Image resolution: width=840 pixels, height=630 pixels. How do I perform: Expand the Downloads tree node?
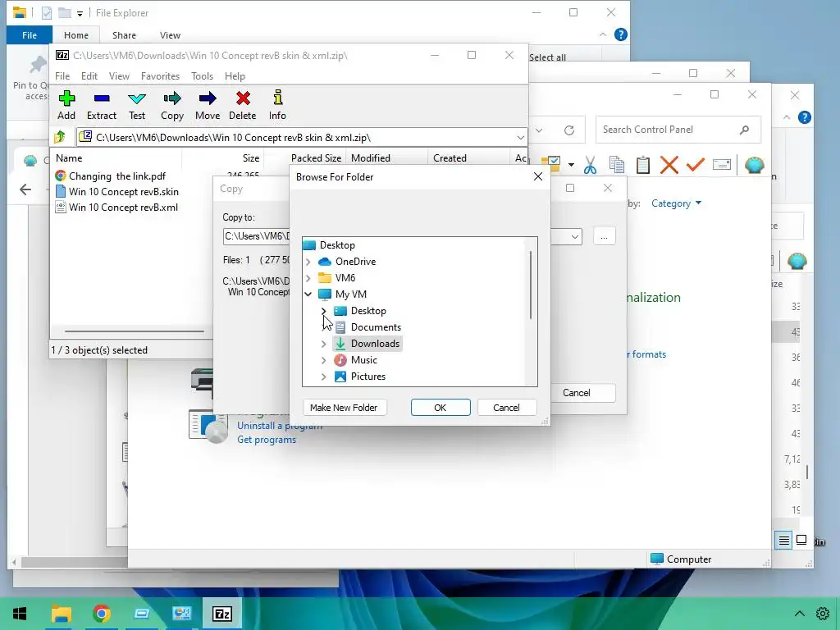click(x=323, y=344)
